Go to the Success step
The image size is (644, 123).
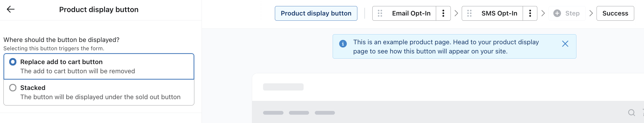[615, 13]
